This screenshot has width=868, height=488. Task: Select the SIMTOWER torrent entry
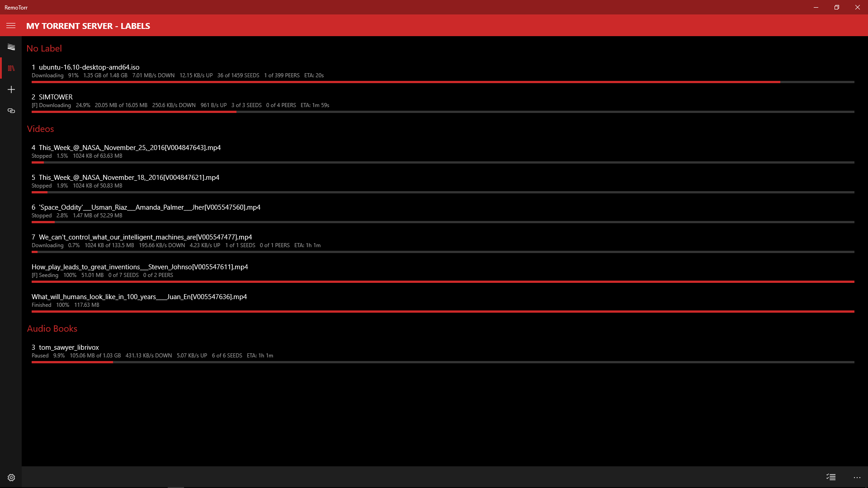[56, 97]
